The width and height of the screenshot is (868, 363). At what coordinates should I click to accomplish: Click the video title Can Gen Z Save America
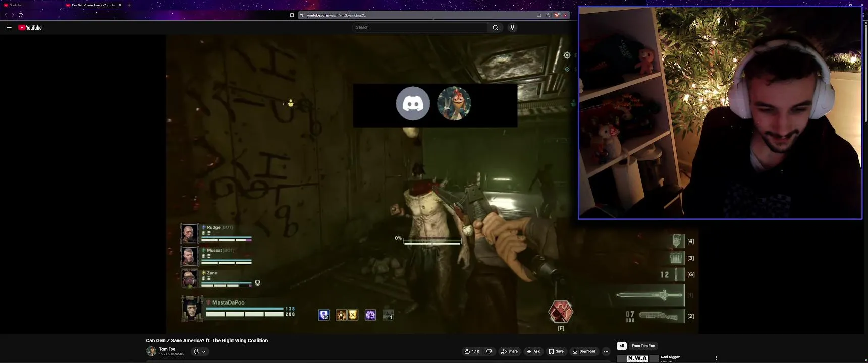(x=207, y=341)
